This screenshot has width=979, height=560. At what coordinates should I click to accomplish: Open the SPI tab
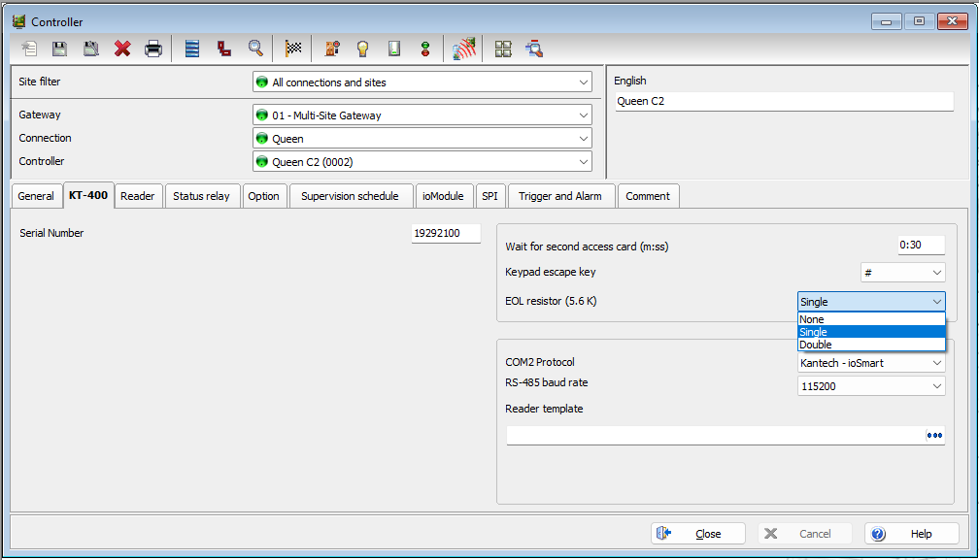[x=490, y=196]
